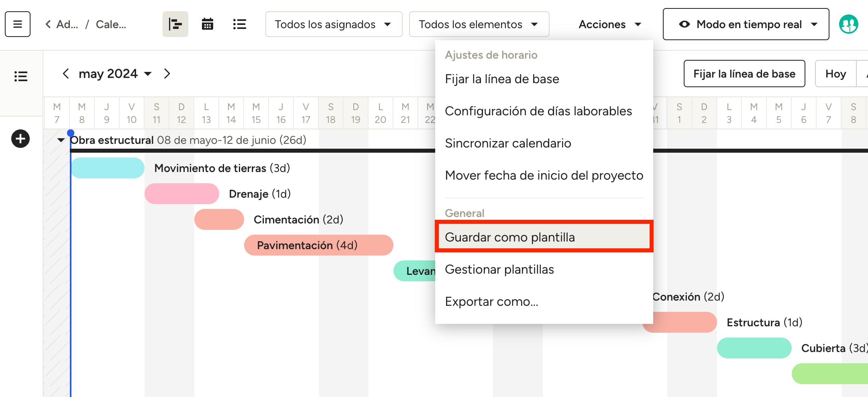Click the Fijar la línea de base button
The height and width of the screenshot is (397, 868).
pyautogui.click(x=744, y=74)
